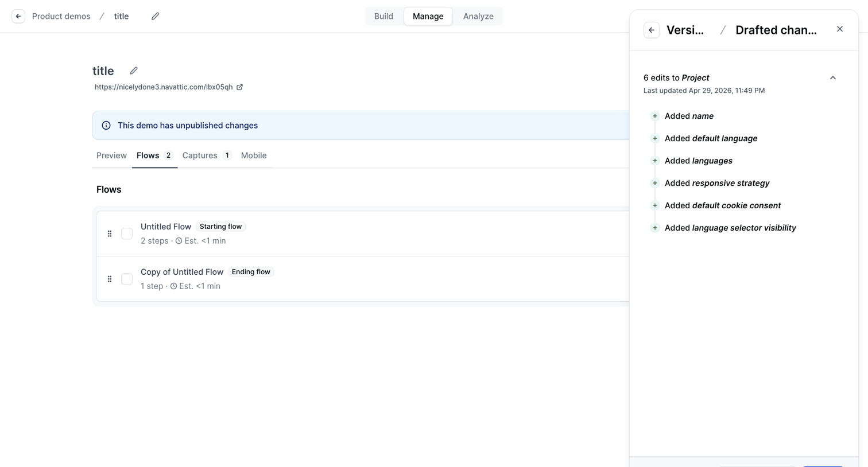Click the Drafted chan... panel heading
The image size is (868, 467).
click(776, 30)
